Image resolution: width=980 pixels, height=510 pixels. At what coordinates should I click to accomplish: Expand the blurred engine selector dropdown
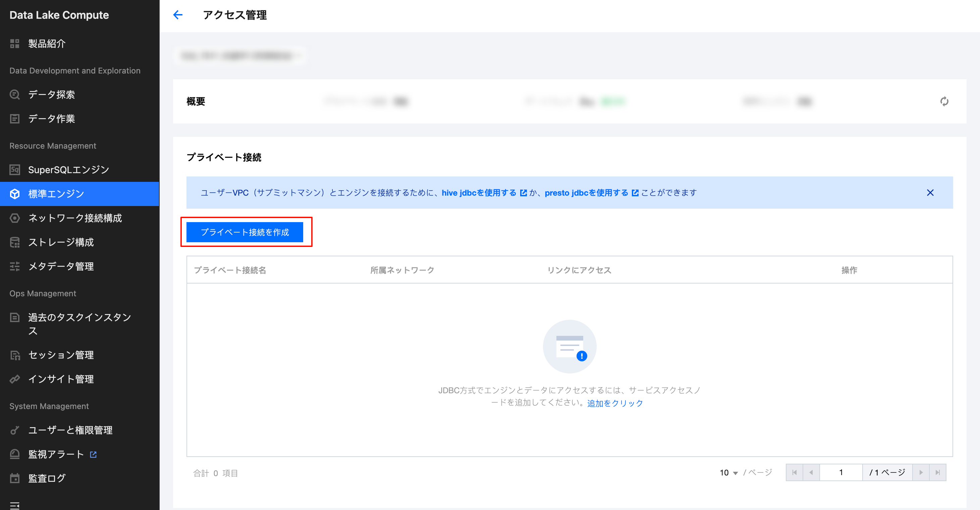pos(240,56)
